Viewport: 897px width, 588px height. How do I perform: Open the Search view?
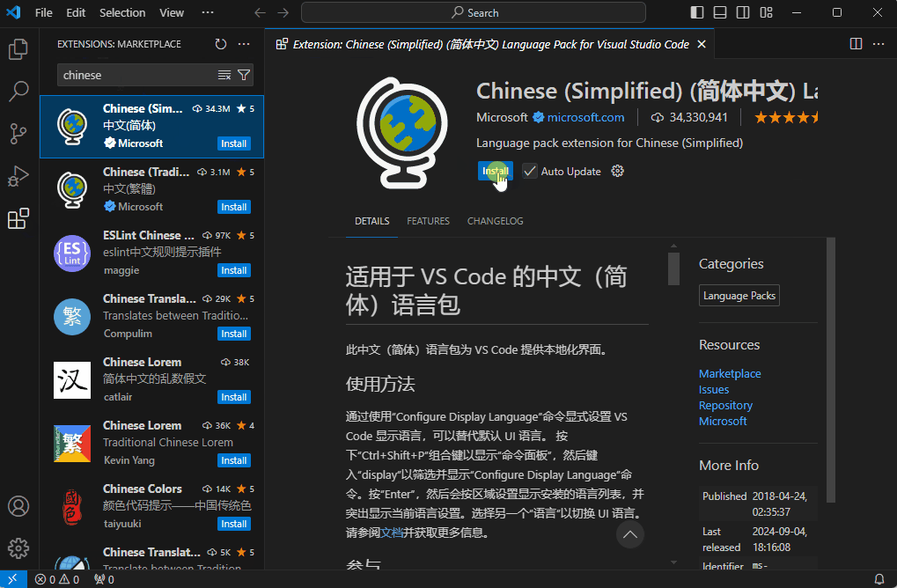pyautogui.click(x=18, y=92)
